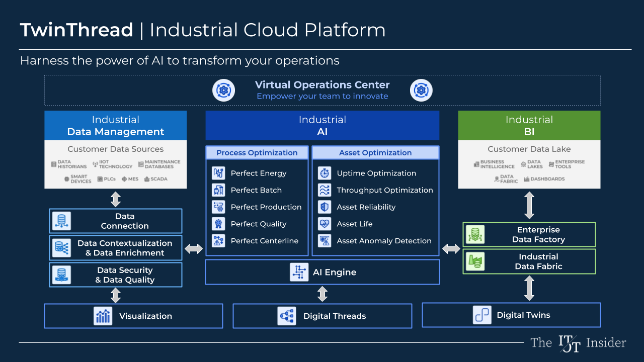Open the Digital Threads box
The height and width of the screenshot is (362, 644).
323,316
